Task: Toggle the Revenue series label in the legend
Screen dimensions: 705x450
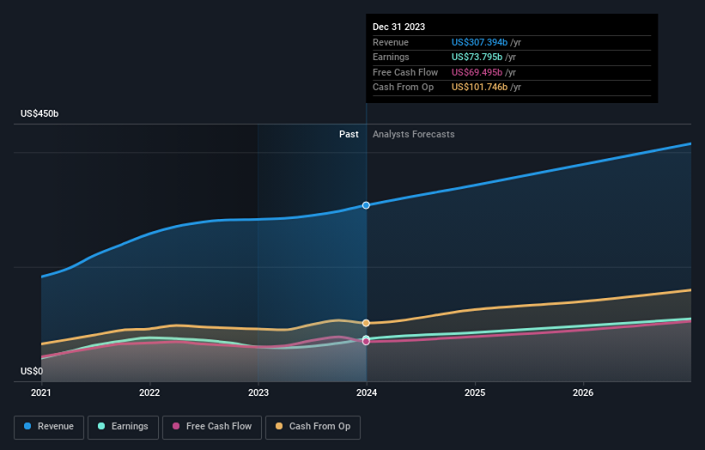Action: coord(55,427)
